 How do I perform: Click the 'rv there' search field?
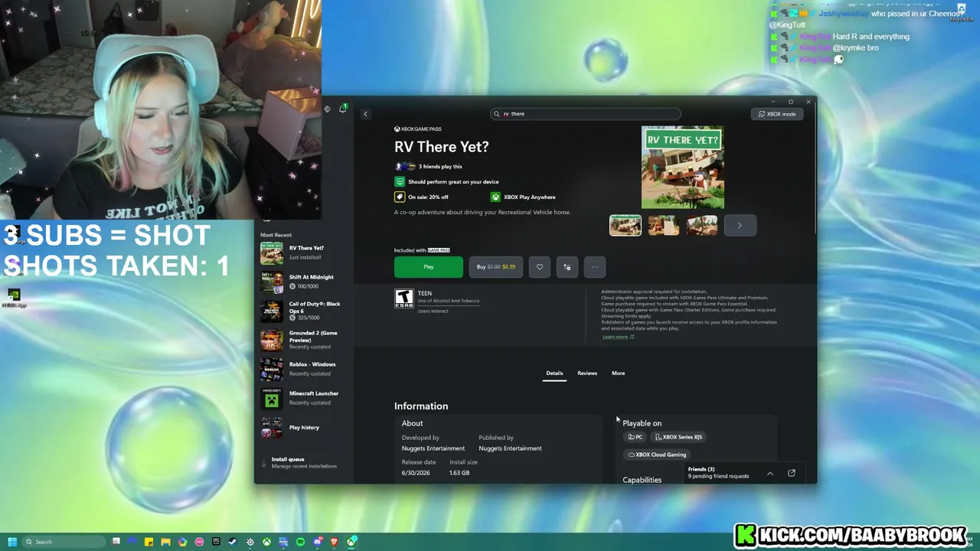tap(586, 114)
